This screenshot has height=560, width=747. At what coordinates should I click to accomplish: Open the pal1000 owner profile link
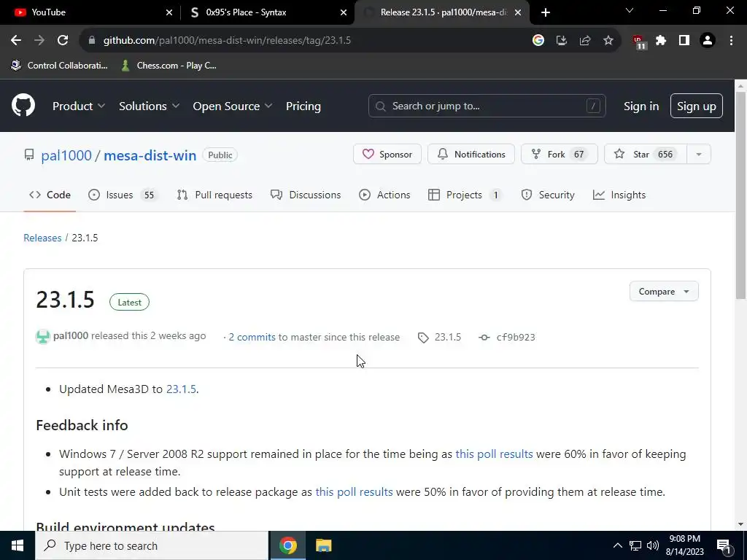coord(66,155)
